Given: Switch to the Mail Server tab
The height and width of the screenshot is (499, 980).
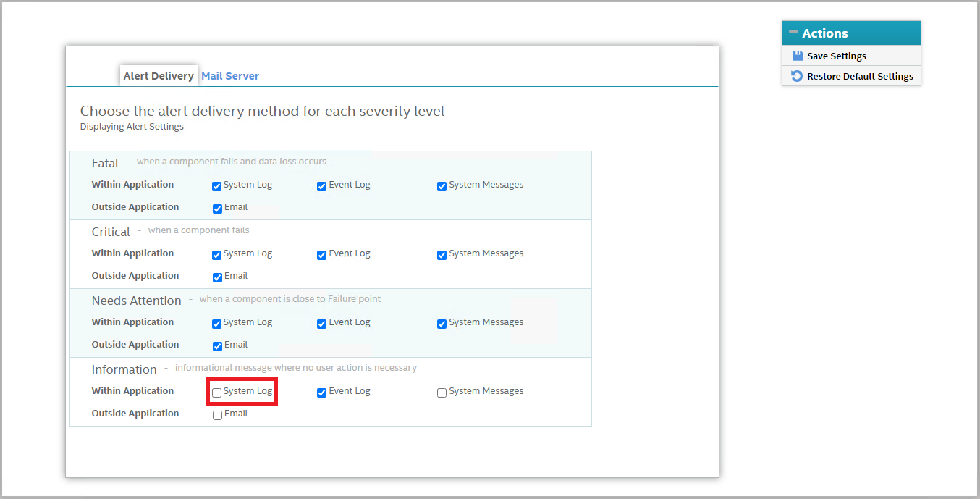Looking at the screenshot, I should pos(230,76).
